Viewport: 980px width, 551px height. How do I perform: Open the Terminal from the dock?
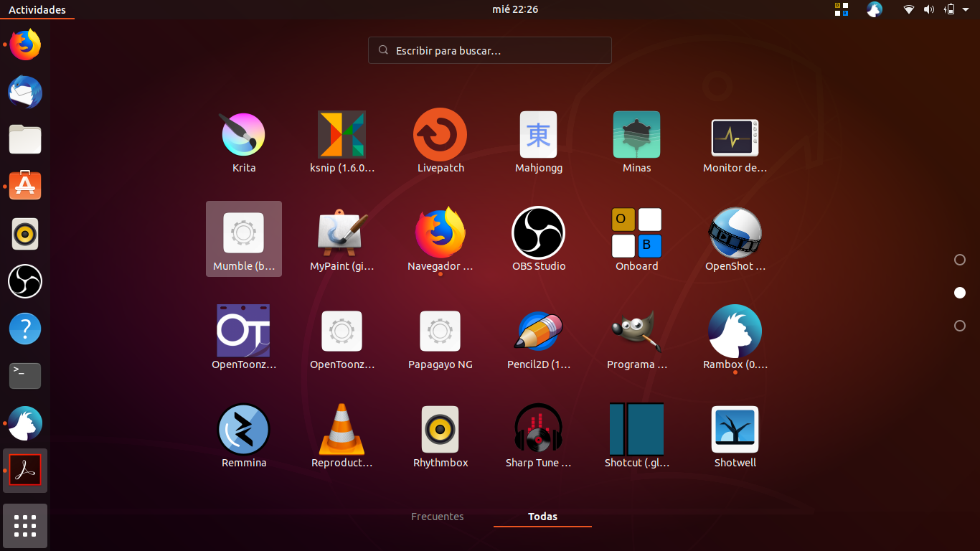pyautogui.click(x=25, y=376)
